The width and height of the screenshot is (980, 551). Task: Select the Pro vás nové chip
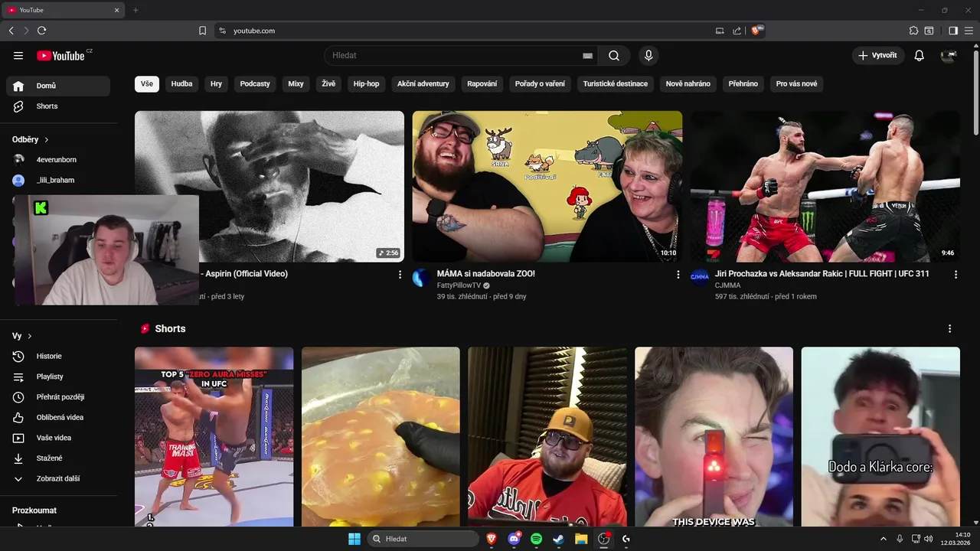coord(796,83)
